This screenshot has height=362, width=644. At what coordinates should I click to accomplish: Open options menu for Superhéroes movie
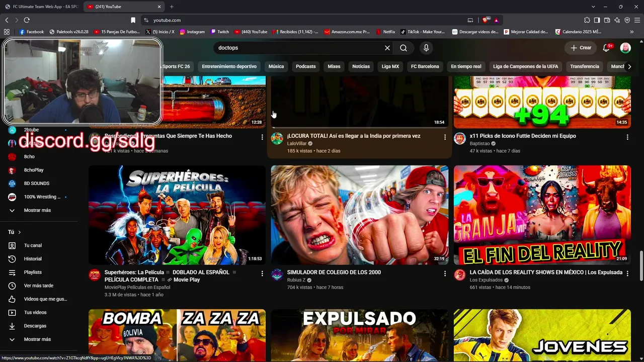pos(262,274)
